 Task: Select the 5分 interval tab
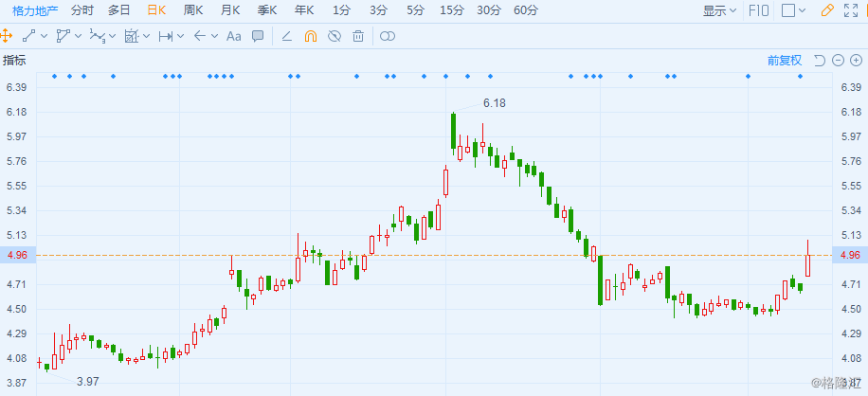point(415,10)
